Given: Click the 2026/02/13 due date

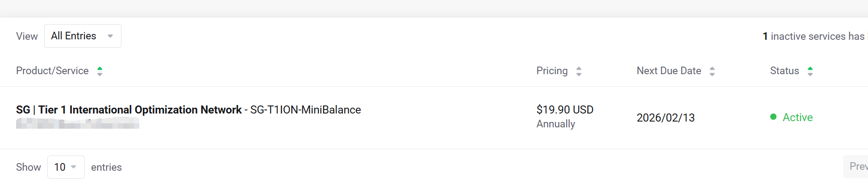Looking at the screenshot, I should [x=665, y=118].
